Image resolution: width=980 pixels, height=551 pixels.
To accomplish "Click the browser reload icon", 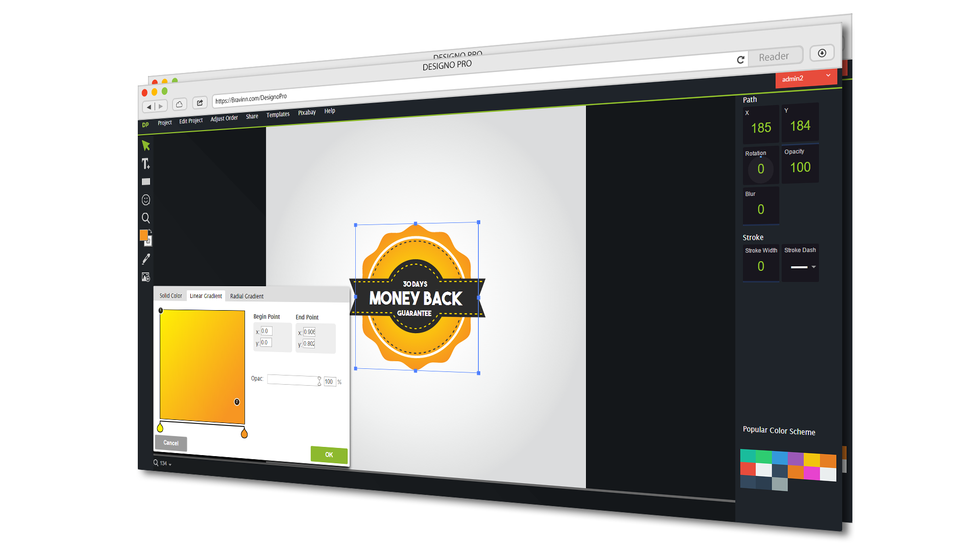I will tap(740, 60).
